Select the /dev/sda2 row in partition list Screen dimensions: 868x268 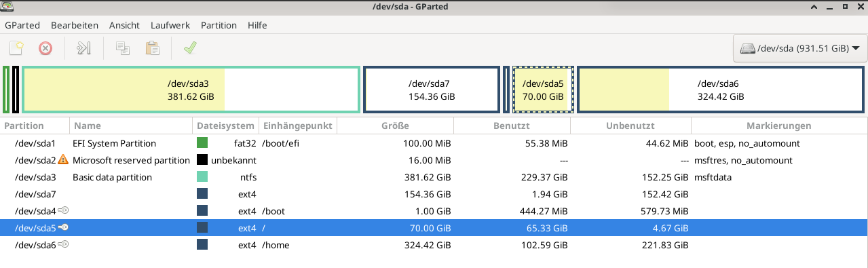click(x=434, y=160)
